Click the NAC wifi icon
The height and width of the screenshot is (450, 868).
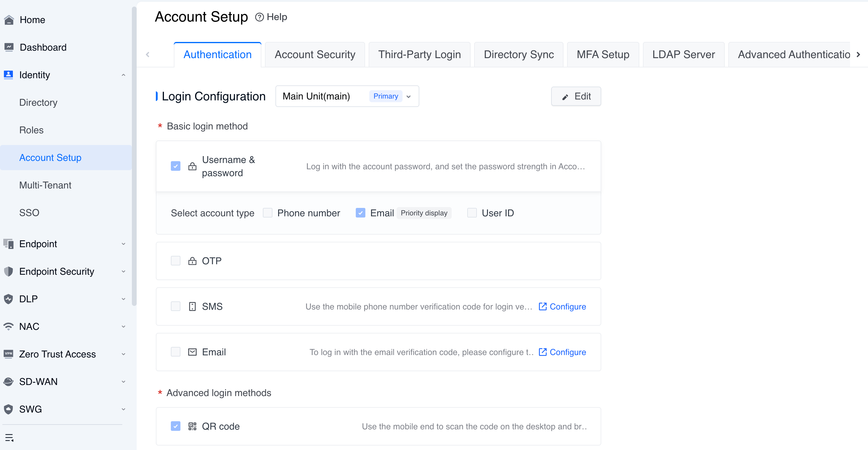[8, 326]
